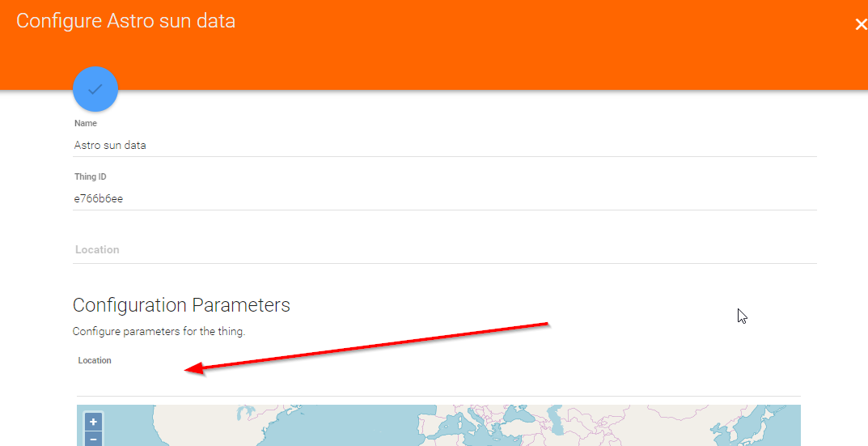This screenshot has width=868, height=446.
Task: Focus the Name field containing Astro sun data
Action: click(x=444, y=146)
